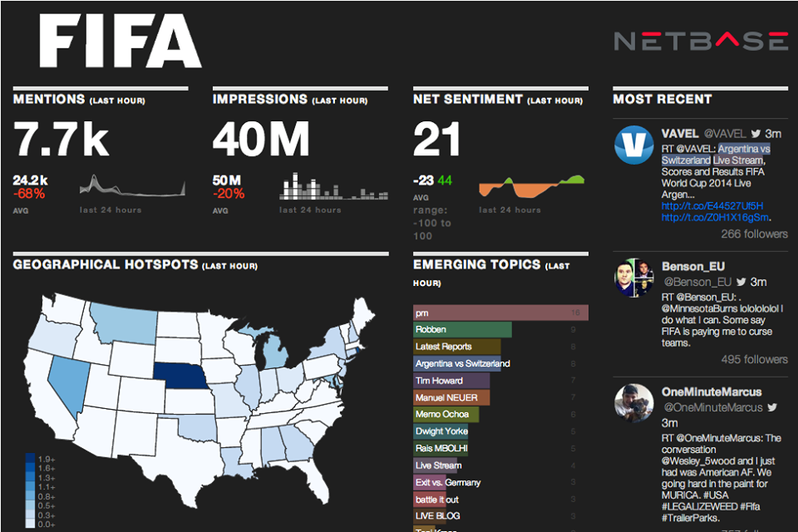Click the Benson_EU profile picture
The image size is (798, 532).
pos(634,278)
